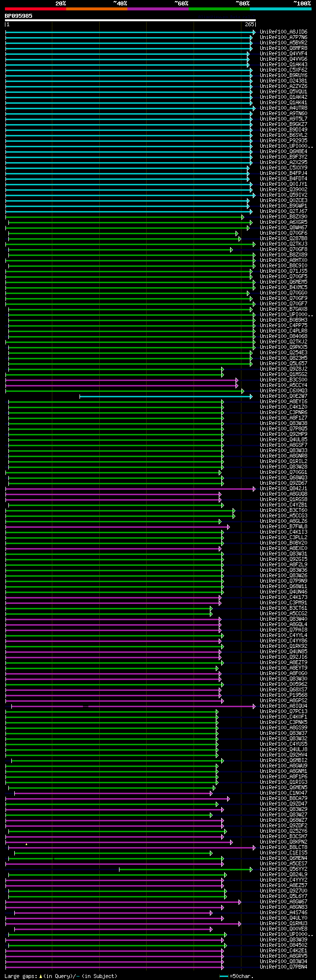Screen dimensions: 316x980
Task: Click label UniRef100_A8IQU4
Action: point(283,706)
